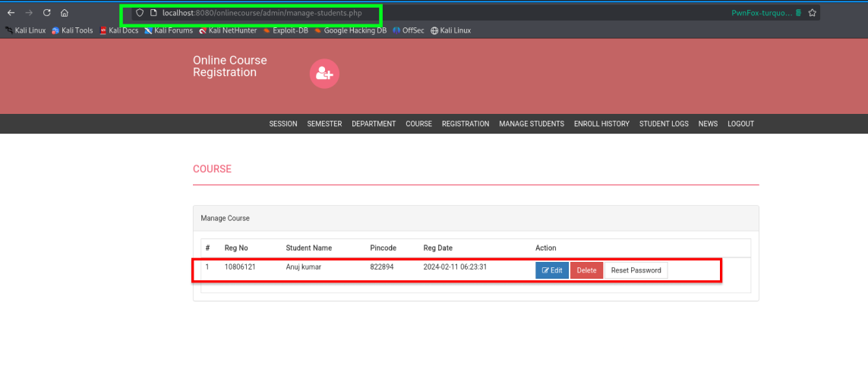Screen dimensions: 868x385
Task: Click the browser back arrow
Action: 11,13
